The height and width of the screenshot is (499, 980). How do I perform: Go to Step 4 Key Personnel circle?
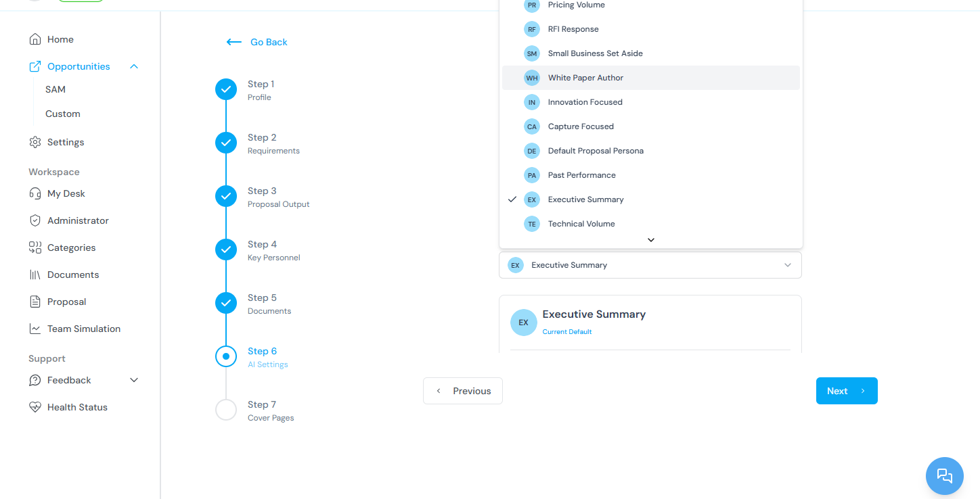(226, 249)
